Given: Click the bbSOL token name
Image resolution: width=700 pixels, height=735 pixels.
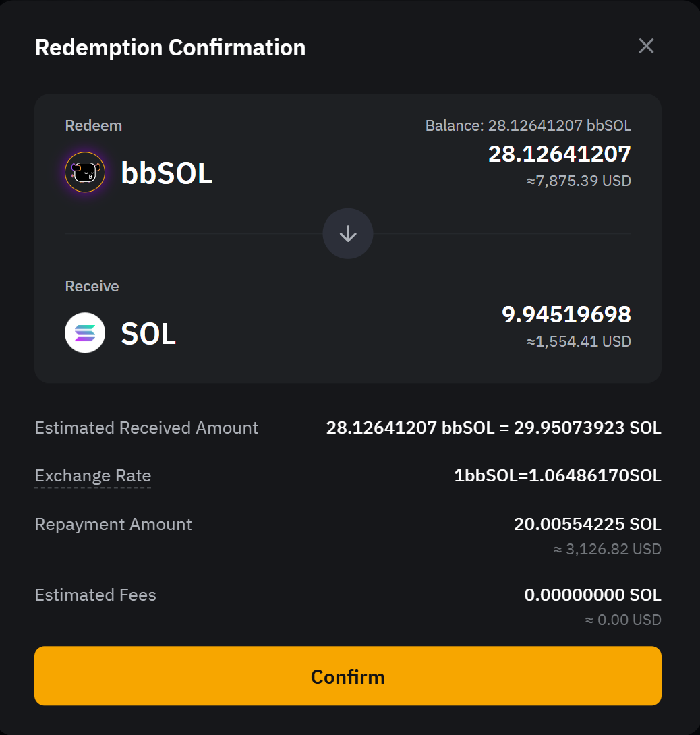Looking at the screenshot, I should 167,173.
